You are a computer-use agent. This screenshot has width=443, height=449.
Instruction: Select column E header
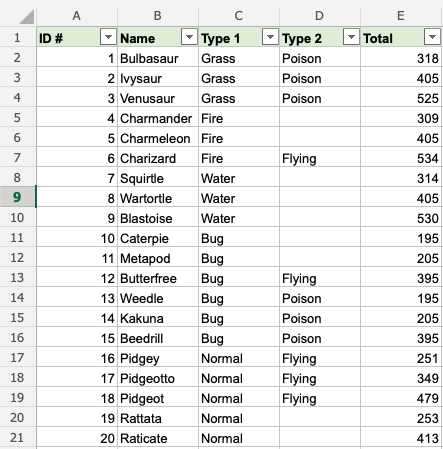401,16
